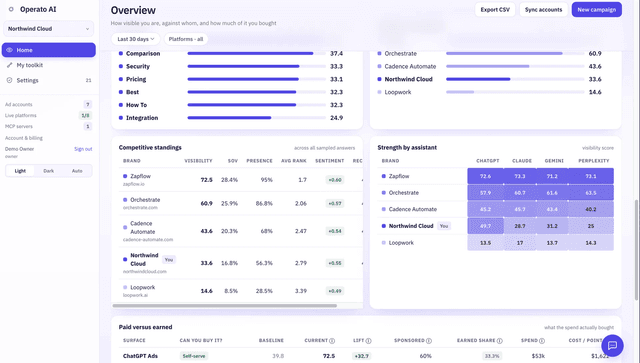Select the Dark theme option

[49, 171]
